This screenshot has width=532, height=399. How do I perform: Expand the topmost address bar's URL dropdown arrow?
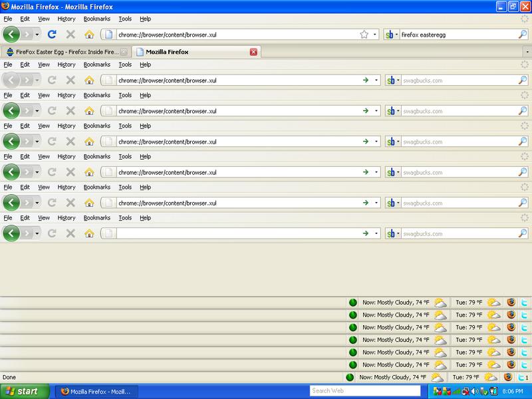[x=376, y=35]
